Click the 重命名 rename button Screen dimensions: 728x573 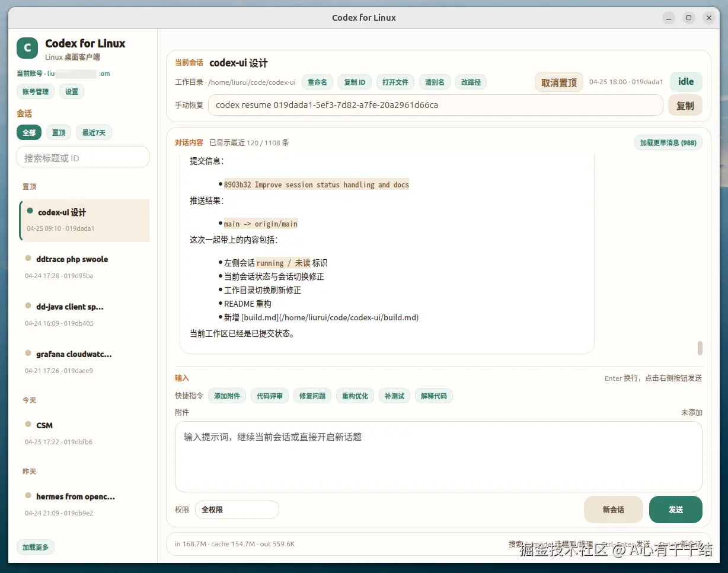click(x=317, y=82)
